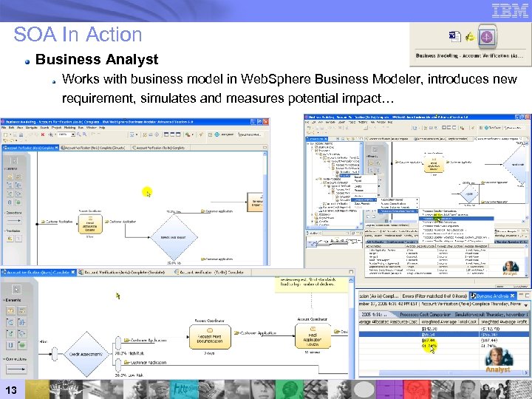
Task: Close the Dynamic Analysis tab
Action: (513, 296)
